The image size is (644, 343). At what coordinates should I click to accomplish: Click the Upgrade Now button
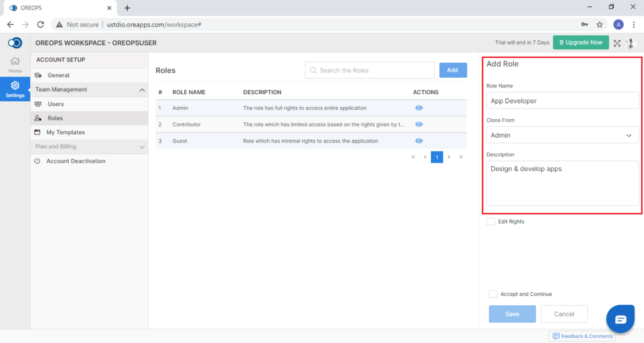coord(580,43)
